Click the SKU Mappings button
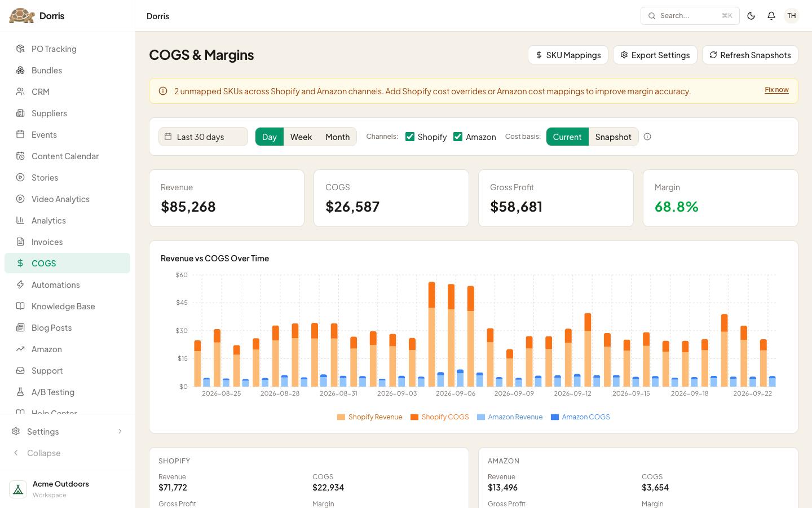 [x=568, y=55]
